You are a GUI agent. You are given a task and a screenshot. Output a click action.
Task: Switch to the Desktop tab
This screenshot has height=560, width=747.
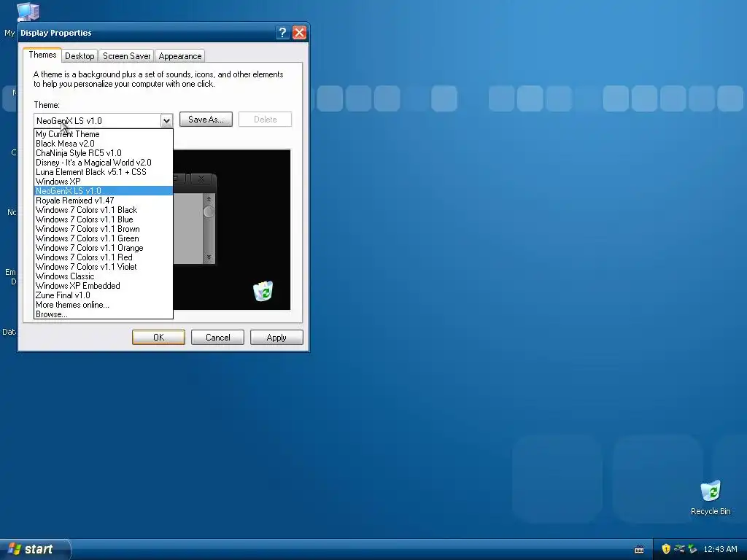[80, 56]
